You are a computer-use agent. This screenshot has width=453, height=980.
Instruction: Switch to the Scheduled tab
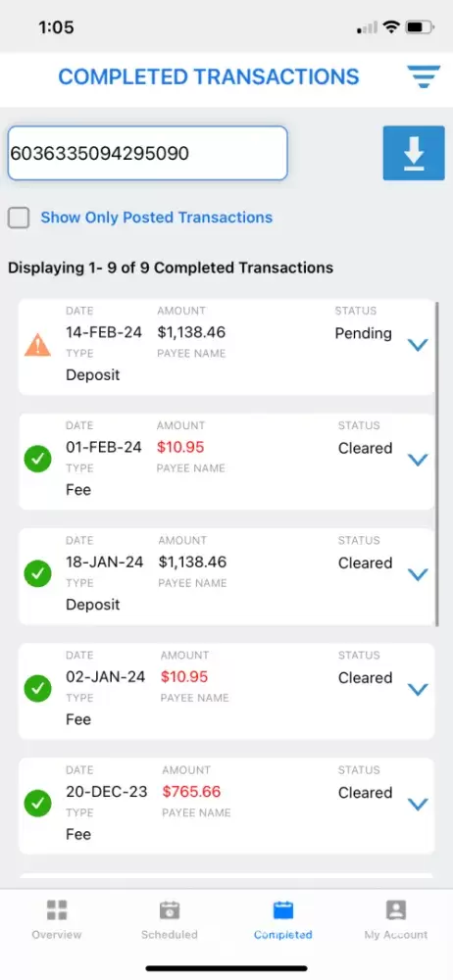coord(170,920)
